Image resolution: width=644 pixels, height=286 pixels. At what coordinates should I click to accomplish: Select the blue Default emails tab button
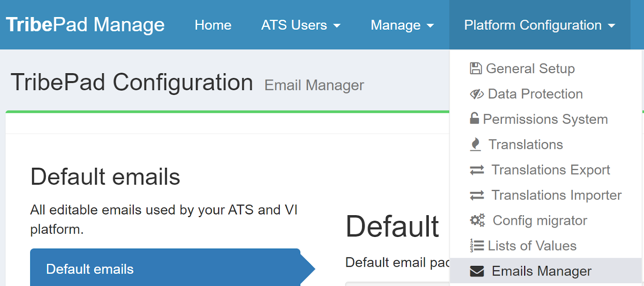[172, 268]
